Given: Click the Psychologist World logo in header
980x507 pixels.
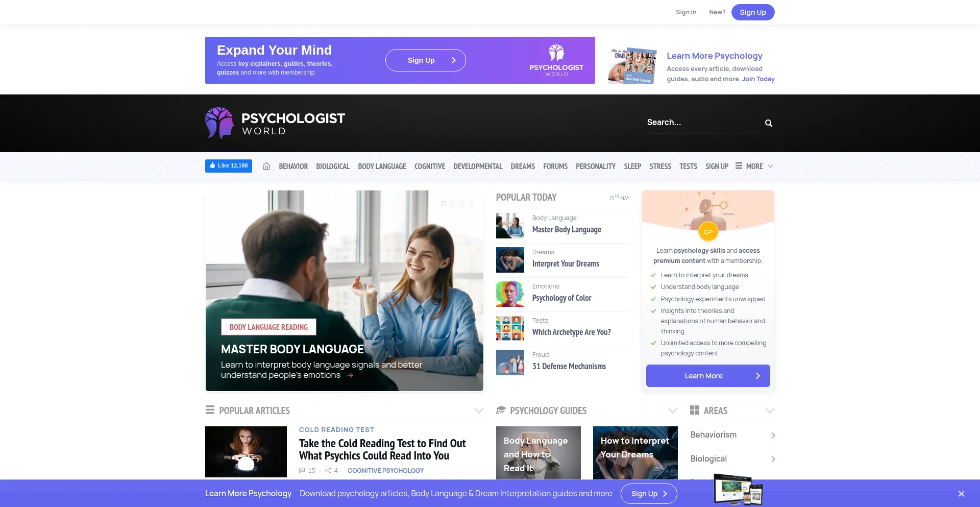Looking at the screenshot, I should click(x=275, y=123).
